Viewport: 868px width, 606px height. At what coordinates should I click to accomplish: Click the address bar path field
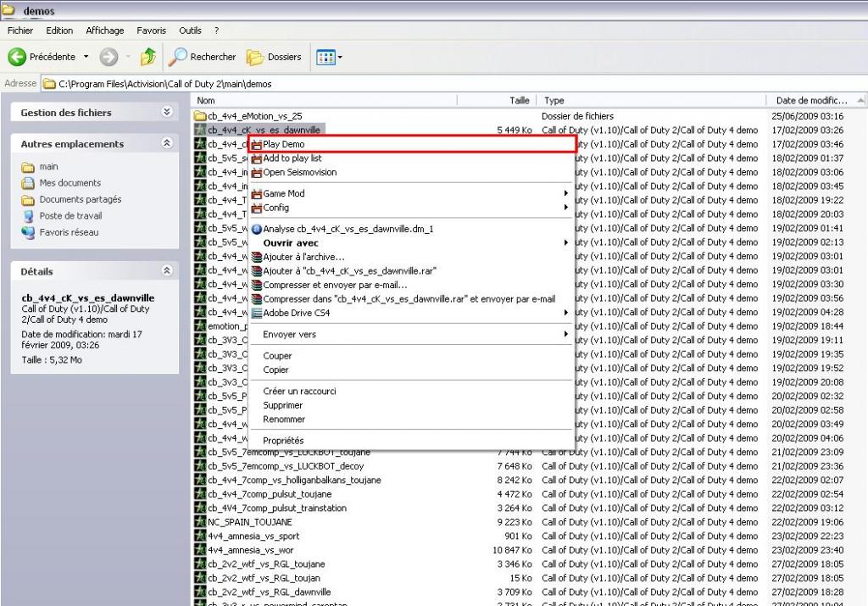454,84
